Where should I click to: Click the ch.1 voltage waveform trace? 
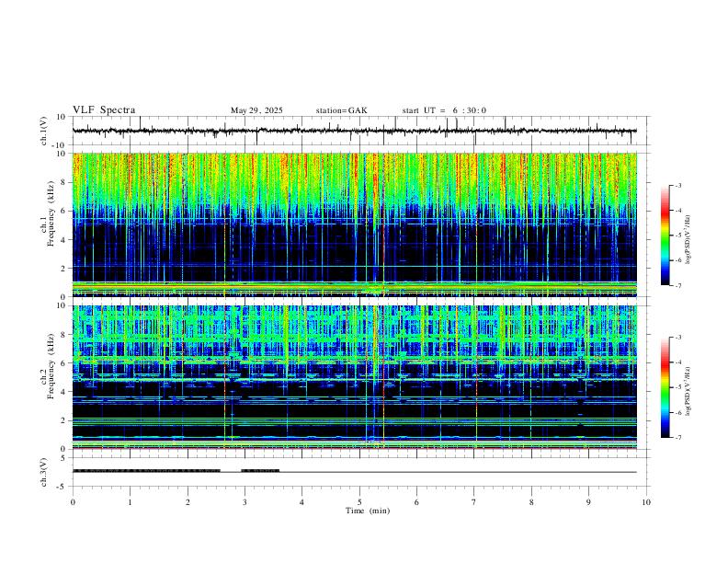(354, 131)
